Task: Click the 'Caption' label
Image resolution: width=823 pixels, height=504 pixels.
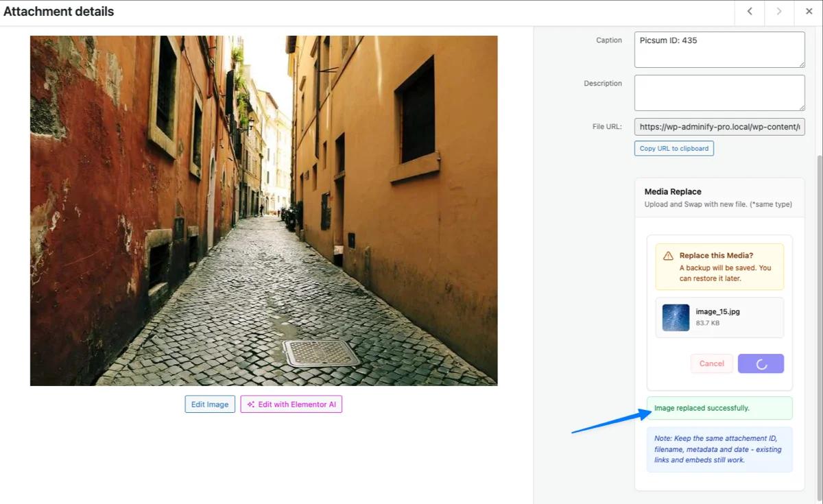Action: 609,40
